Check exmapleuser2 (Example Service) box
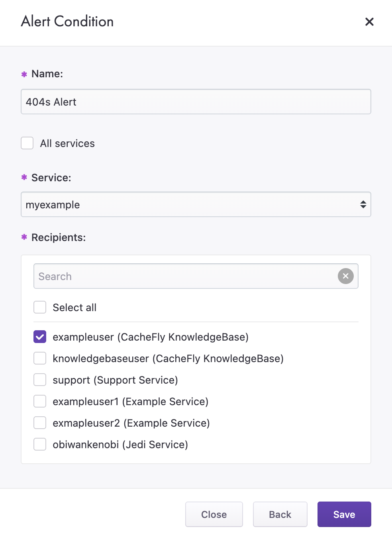 pos(40,423)
